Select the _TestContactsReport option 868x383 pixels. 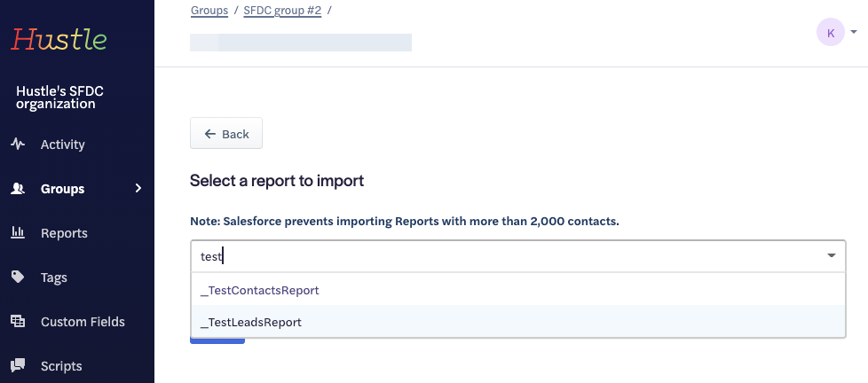click(x=518, y=290)
